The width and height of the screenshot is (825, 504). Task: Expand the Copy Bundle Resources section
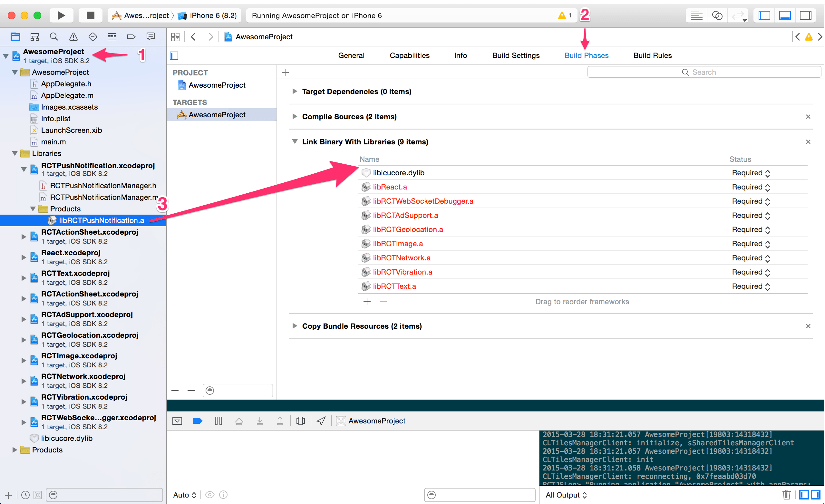(x=295, y=325)
